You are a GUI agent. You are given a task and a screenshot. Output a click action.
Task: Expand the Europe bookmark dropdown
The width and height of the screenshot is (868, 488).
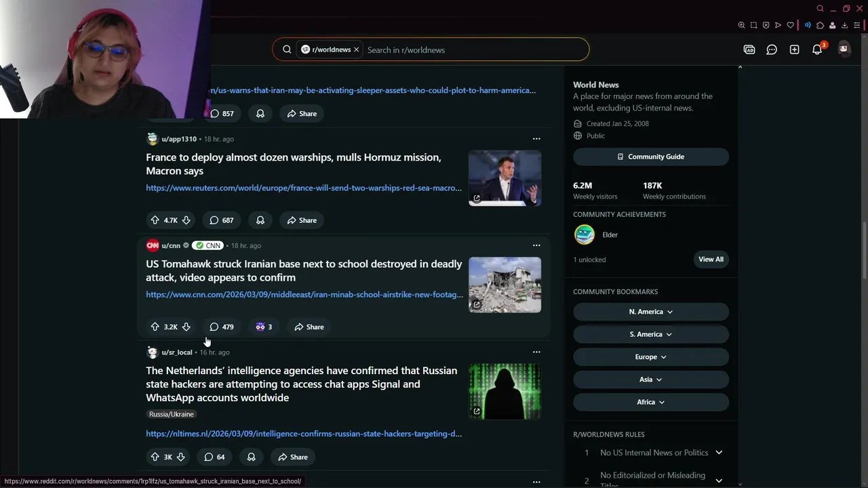(x=651, y=357)
